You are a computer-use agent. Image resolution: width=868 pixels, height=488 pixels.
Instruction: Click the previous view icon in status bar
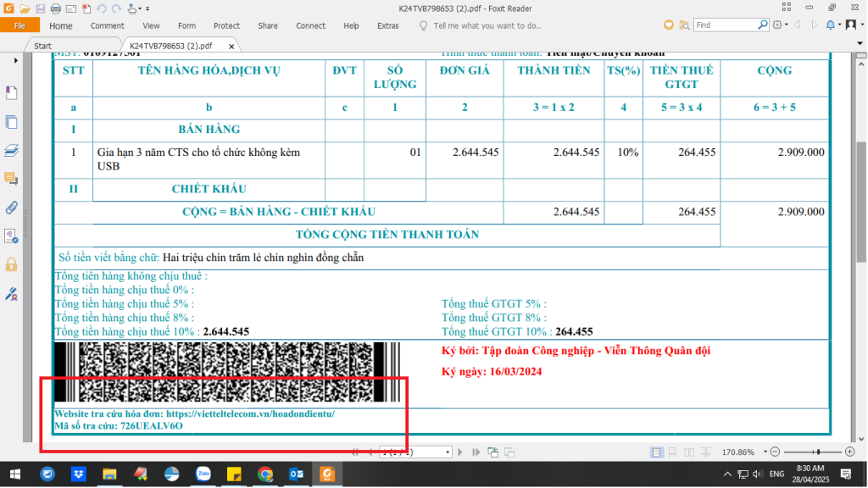(492, 452)
